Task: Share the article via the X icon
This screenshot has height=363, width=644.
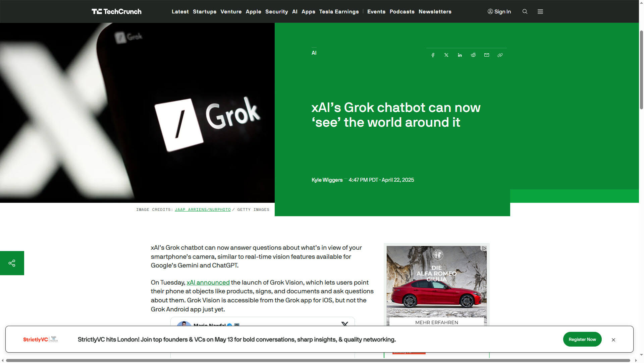Action: click(x=446, y=55)
